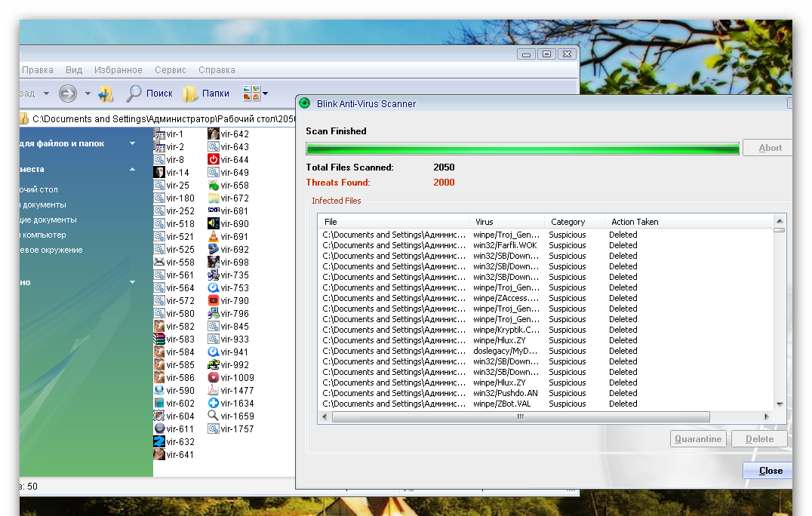Select the win32/Pushdo.AN row
Image resolution: width=812 pixels, height=516 pixels.
(546, 393)
